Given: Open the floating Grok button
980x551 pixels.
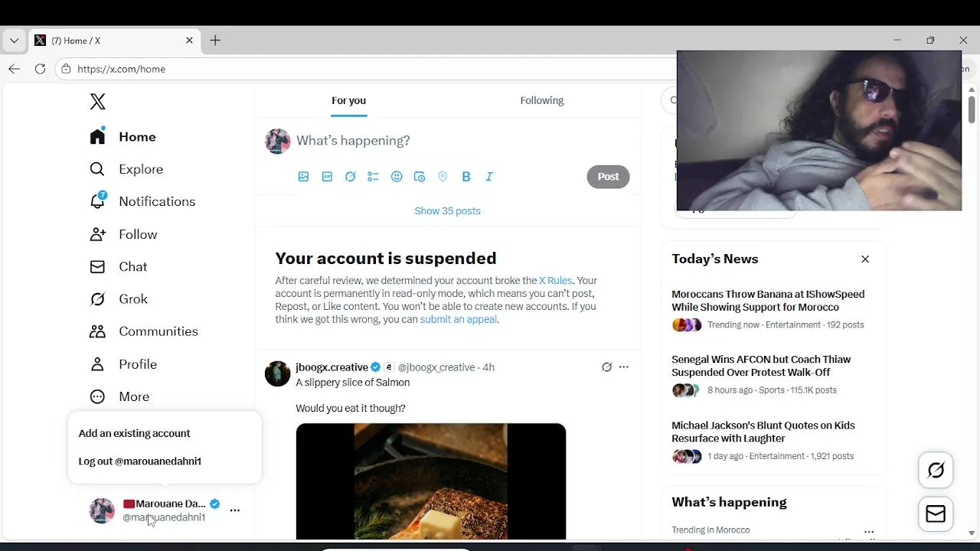Looking at the screenshot, I should click(936, 471).
